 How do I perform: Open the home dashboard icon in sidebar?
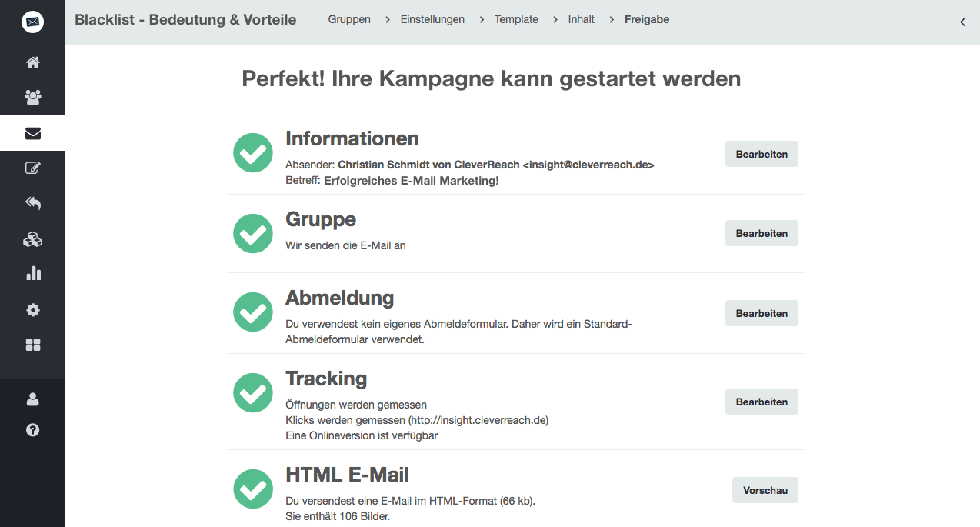pyautogui.click(x=32, y=62)
